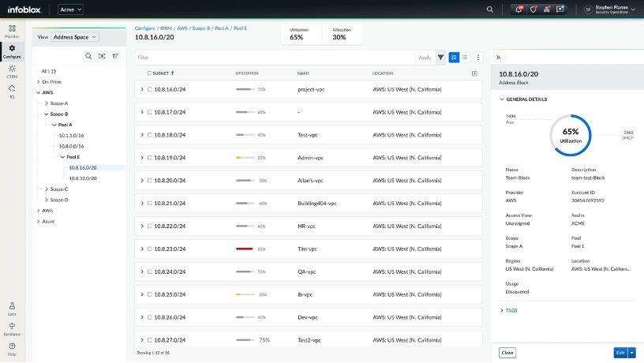Screen dimensions: 644x363
Task: Select 10.1.1.0/16 in the tree
Action: 72,136
